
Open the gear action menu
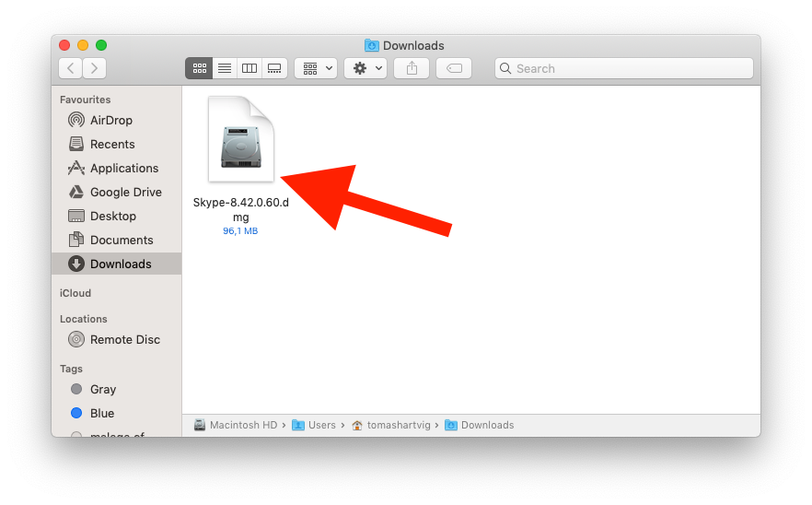[x=365, y=68]
